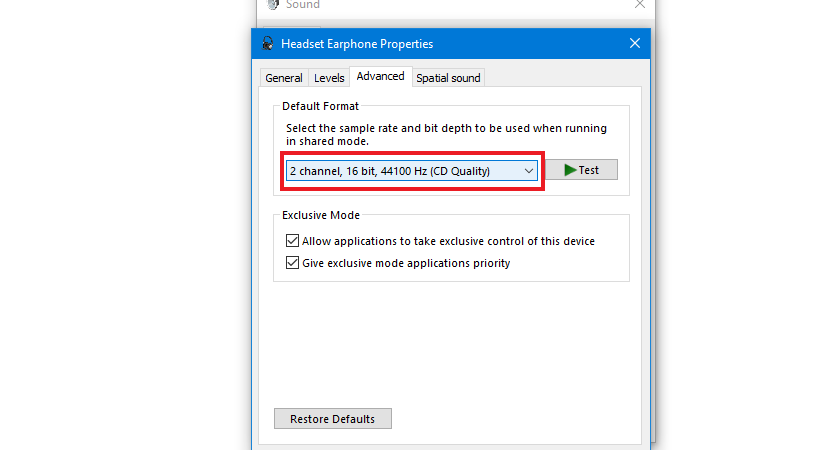This screenshot has height=450, width=837.
Task: Click the headset icon in the title bar
Action: tap(268, 43)
